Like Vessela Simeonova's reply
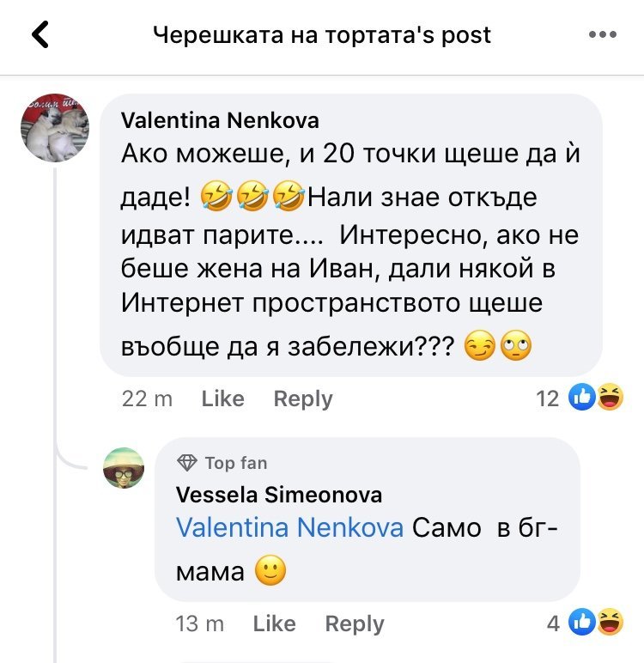644x663 pixels. 274,623
